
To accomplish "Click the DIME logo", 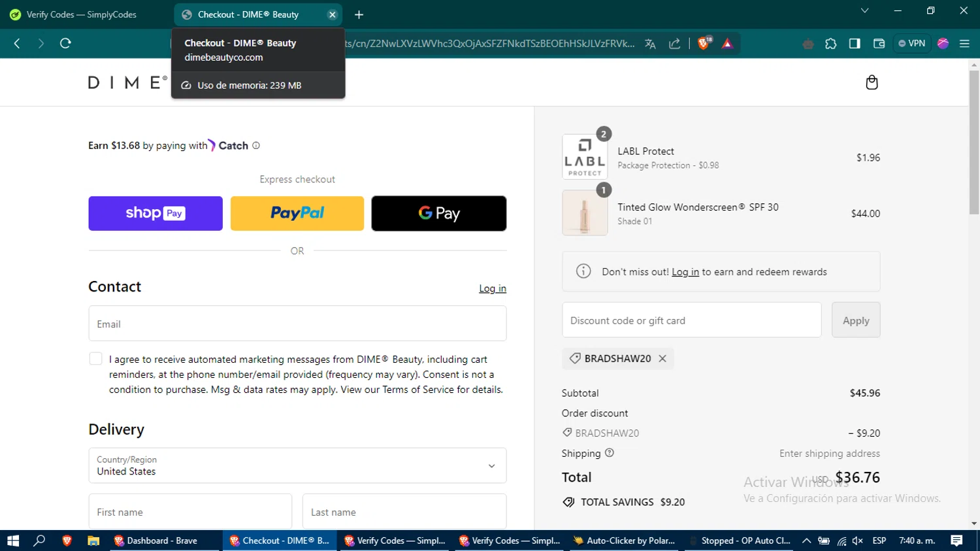I will [127, 82].
